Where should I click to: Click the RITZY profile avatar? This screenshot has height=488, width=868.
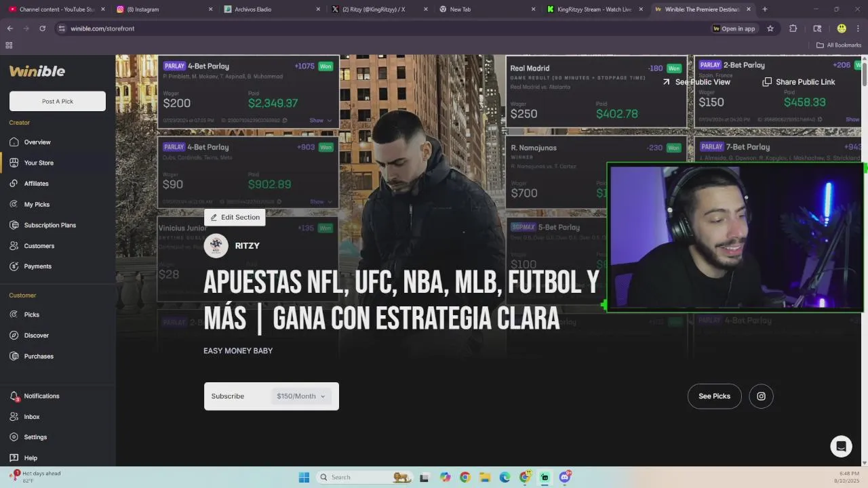point(216,246)
